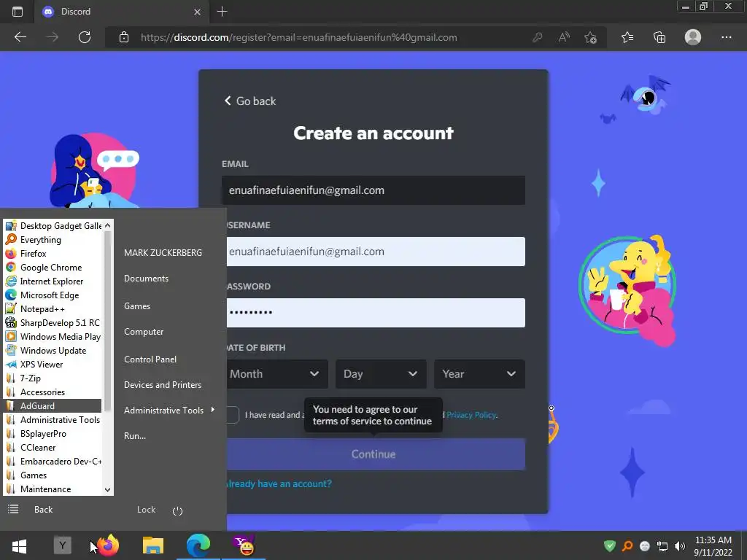Open the Favorites list icon
The height and width of the screenshot is (560, 747).
pyautogui.click(x=627, y=37)
